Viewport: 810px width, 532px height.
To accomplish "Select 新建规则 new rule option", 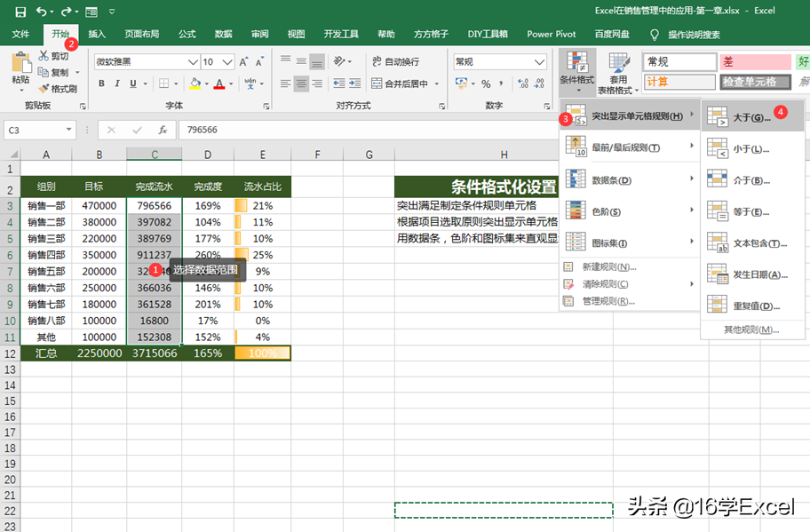I will click(x=630, y=267).
